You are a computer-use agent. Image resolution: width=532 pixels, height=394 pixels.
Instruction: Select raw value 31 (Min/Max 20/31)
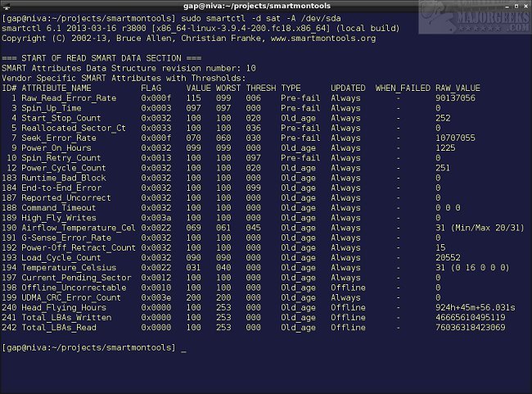[x=480, y=228]
